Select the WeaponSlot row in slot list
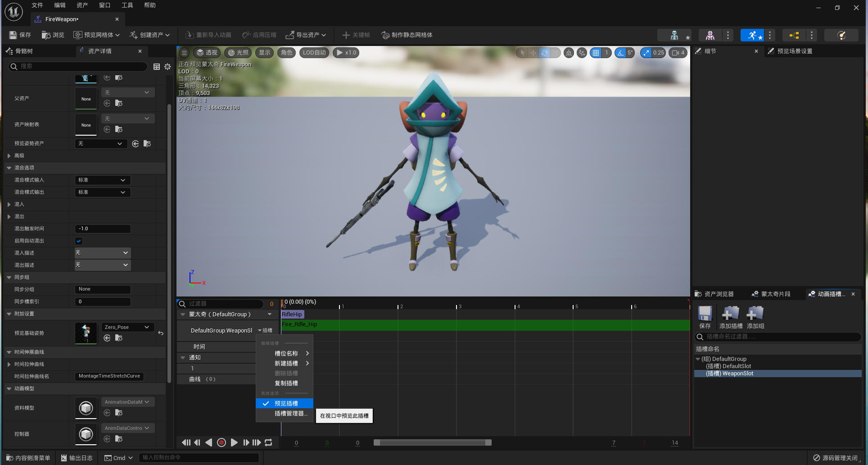868x465 pixels. pyautogui.click(x=778, y=374)
